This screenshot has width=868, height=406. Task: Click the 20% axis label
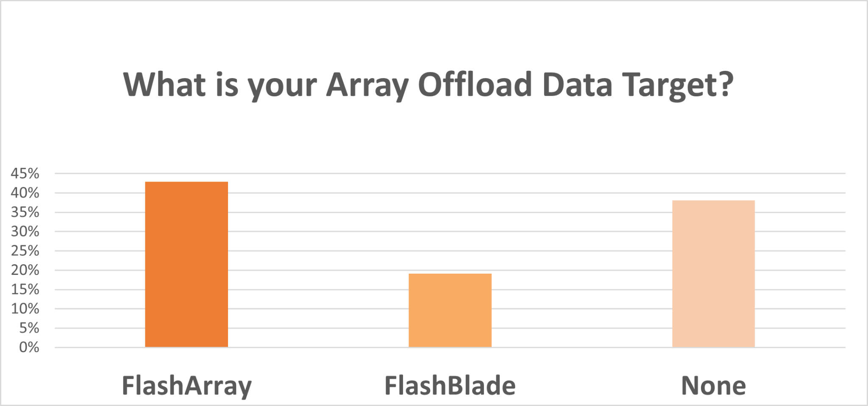point(25,270)
